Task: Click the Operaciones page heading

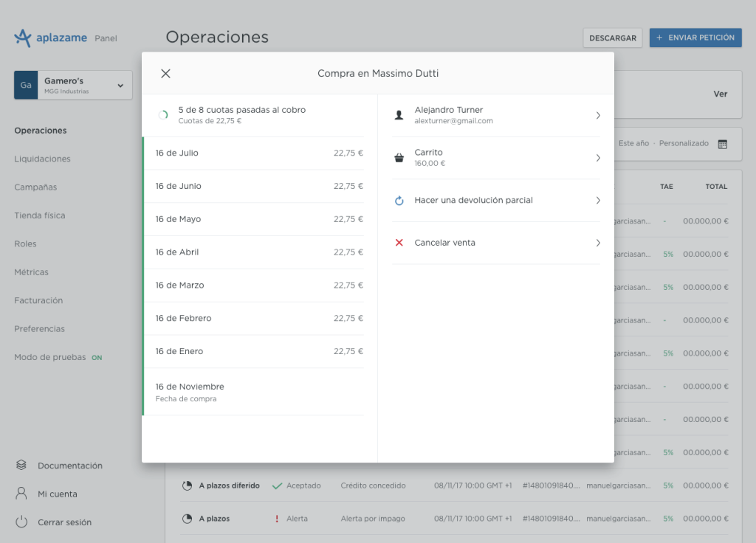Action: [217, 37]
